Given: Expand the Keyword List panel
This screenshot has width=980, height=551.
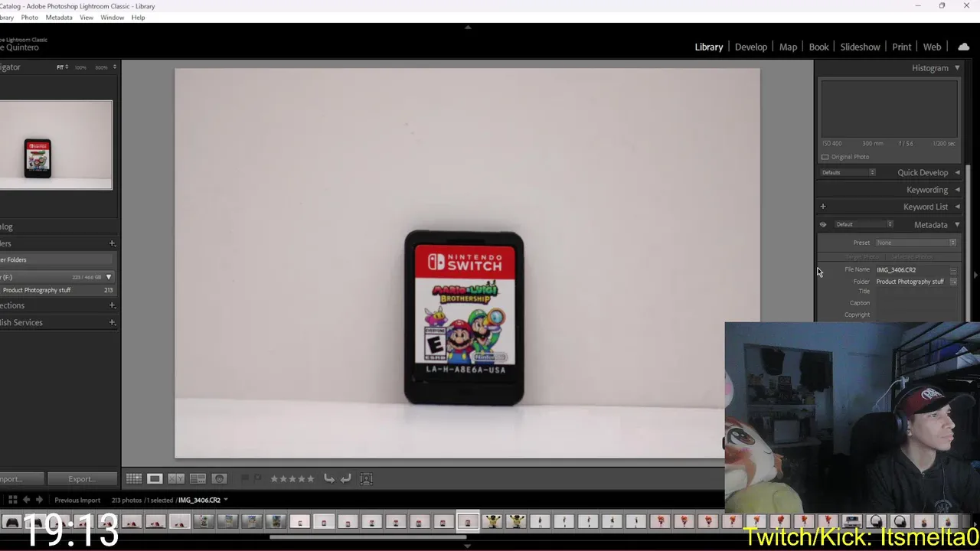Looking at the screenshot, I should [957, 207].
